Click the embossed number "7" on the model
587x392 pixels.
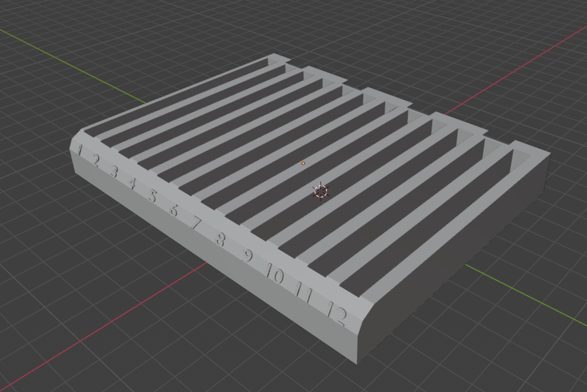(x=196, y=224)
